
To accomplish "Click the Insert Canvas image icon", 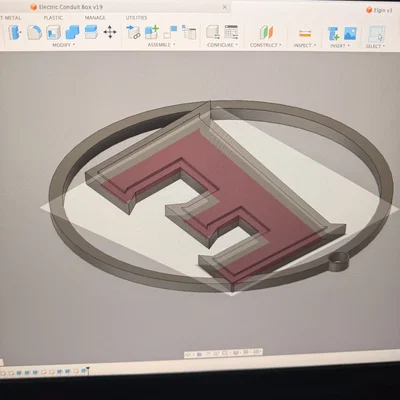I will (x=350, y=33).
